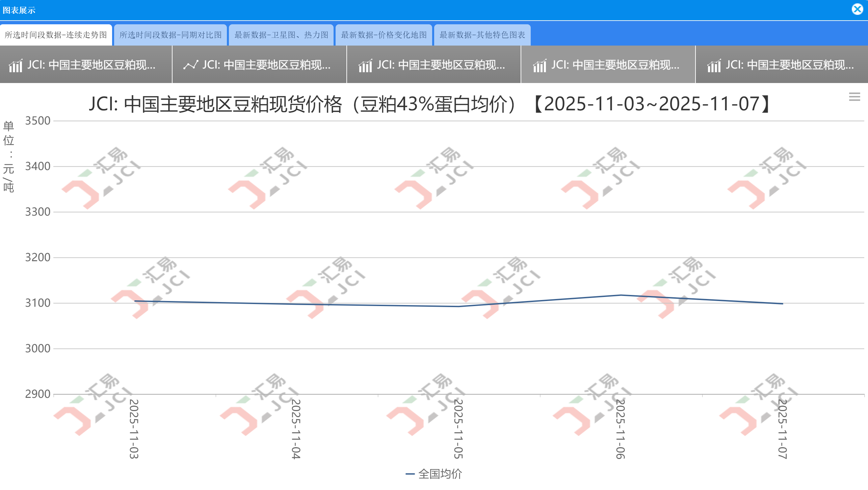Click the line's low point at 2025-11-05
This screenshot has width=868, height=490.
click(458, 306)
